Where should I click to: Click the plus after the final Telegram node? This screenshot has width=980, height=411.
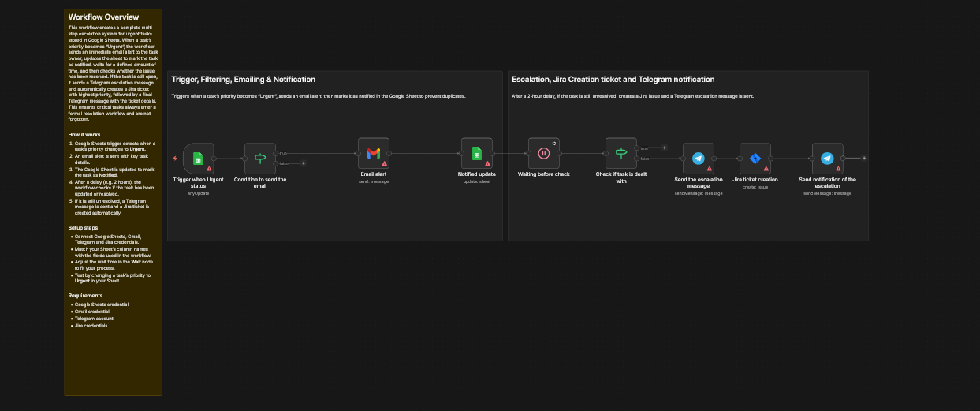[864, 158]
